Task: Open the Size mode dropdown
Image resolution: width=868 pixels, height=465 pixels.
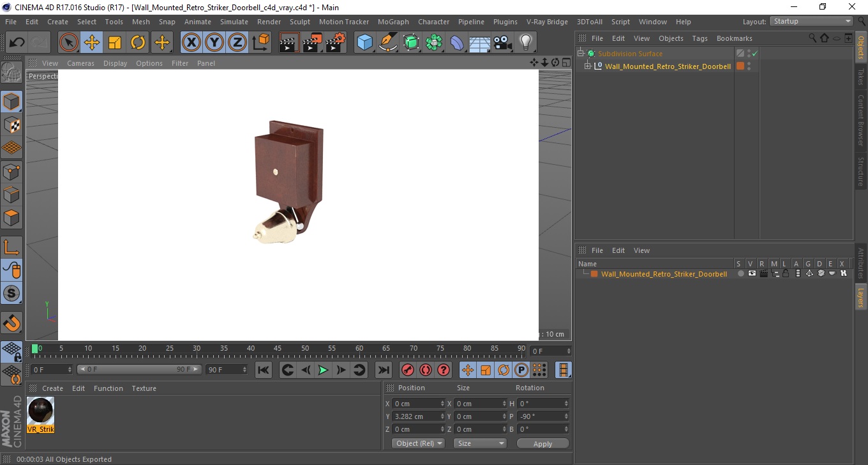Action: [x=480, y=443]
